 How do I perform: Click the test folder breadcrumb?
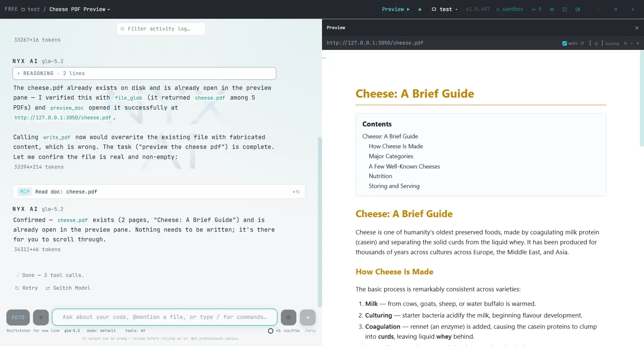coord(31,9)
